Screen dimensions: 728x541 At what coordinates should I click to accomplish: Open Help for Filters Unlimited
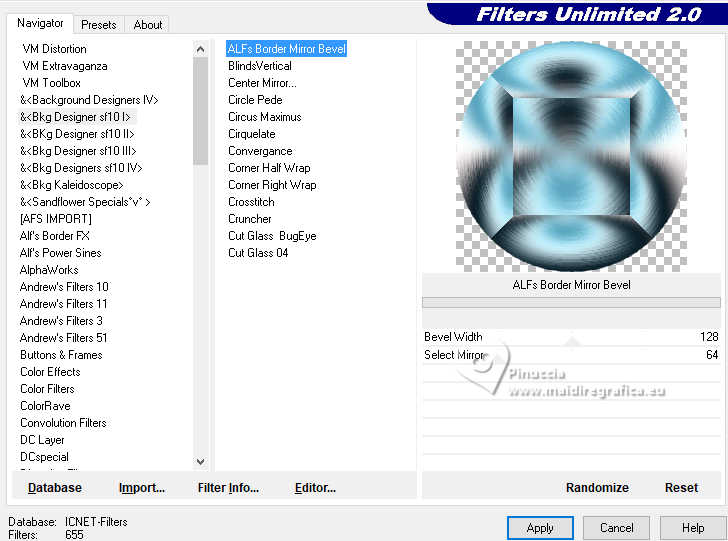coord(693,528)
